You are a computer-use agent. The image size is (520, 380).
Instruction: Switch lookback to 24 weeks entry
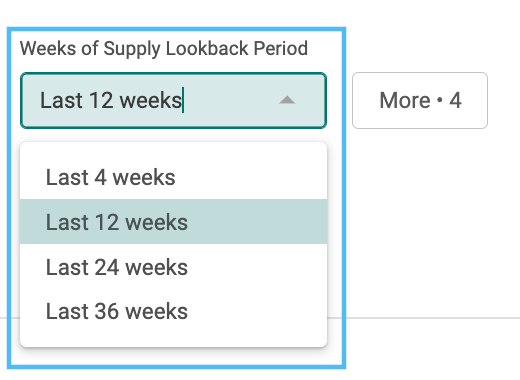[x=173, y=267]
